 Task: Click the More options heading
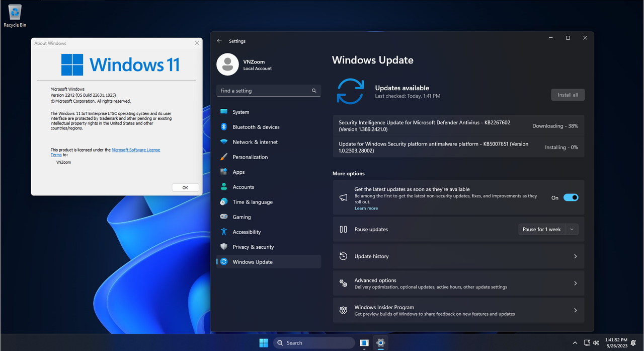pos(349,173)
